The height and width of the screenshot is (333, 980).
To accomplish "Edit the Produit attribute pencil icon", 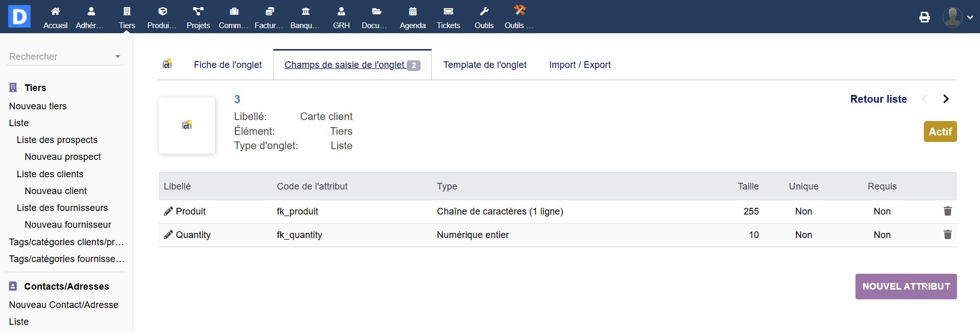I will click(x=168, y=211).
